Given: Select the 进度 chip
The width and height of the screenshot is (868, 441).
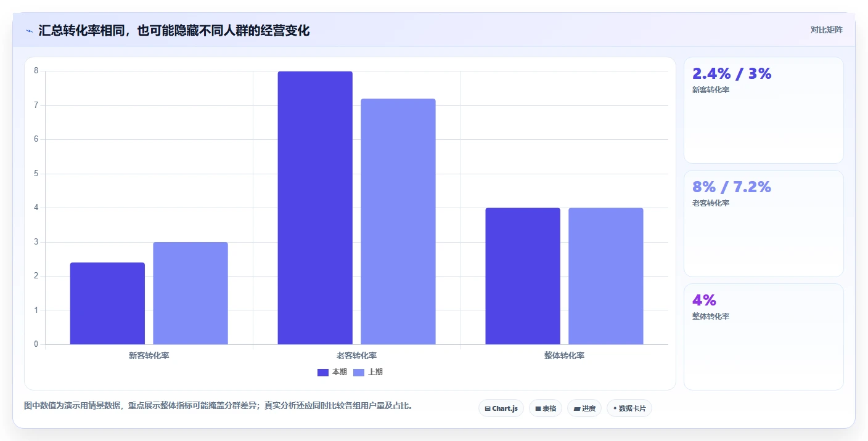Looking at the screenshot, I should [584, 408].
